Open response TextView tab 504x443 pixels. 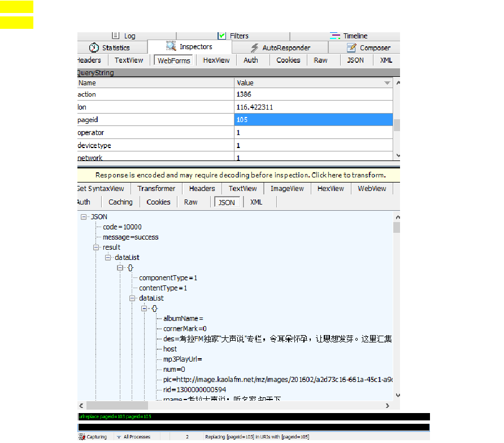(243, 189)
